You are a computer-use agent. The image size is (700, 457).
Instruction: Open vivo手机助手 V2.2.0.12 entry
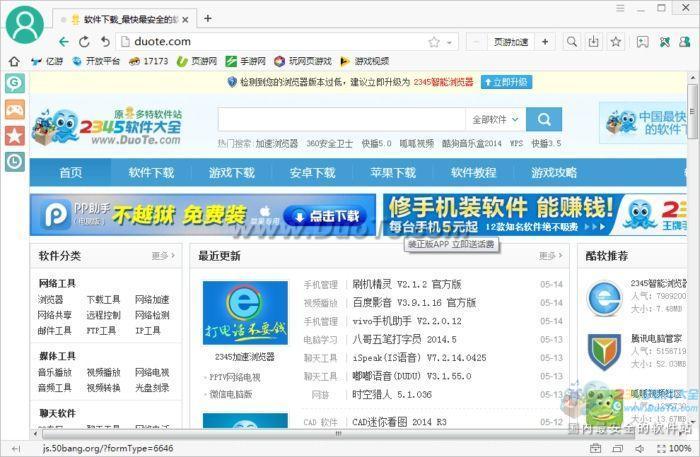(x=407, y=321)
